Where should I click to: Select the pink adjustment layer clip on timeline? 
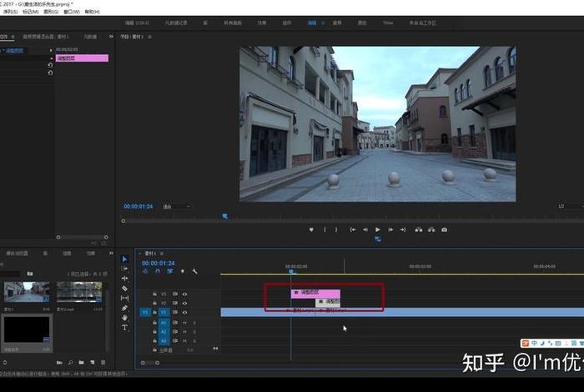coord(315,293)
